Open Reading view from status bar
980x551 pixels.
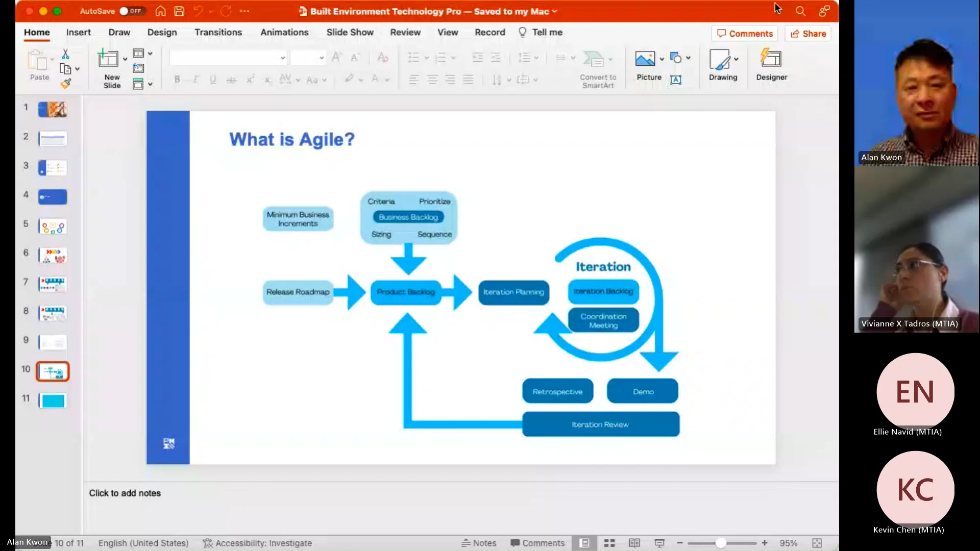pos(634,543)
